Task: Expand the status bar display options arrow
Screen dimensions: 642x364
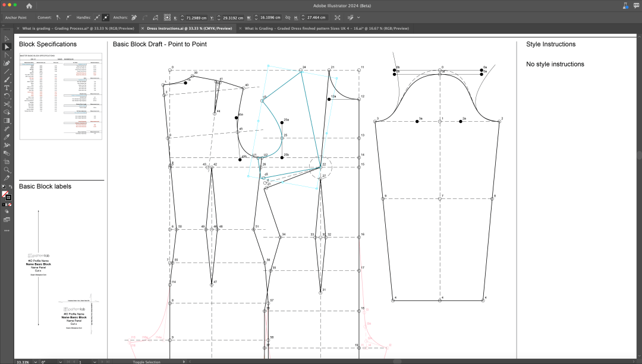Action: click(184, 362)
